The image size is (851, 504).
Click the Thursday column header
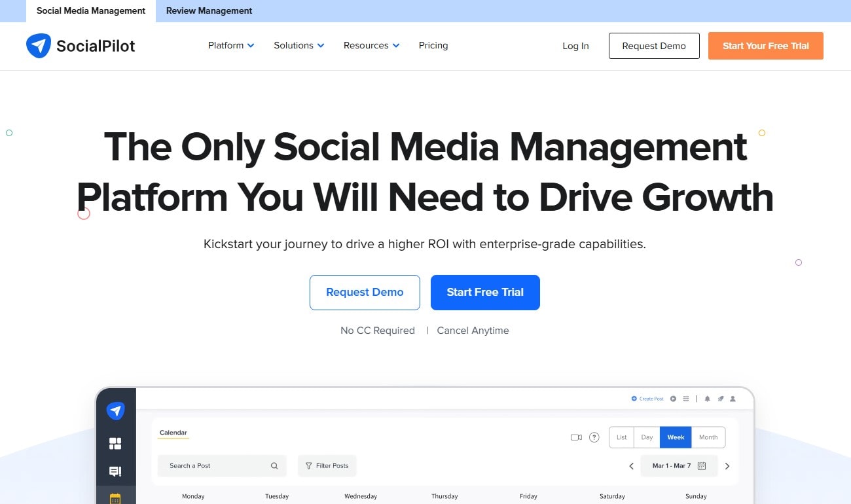(x=444, y=496)
